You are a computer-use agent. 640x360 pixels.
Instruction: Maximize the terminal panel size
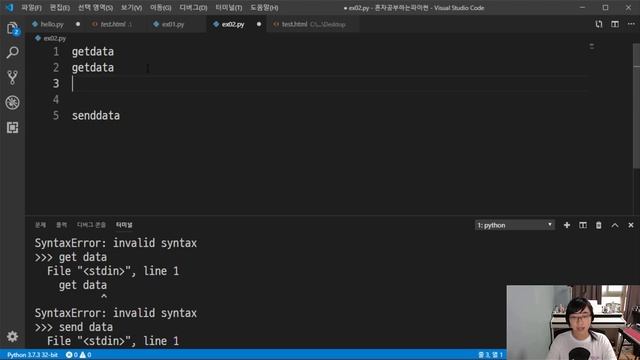(615, 225)
